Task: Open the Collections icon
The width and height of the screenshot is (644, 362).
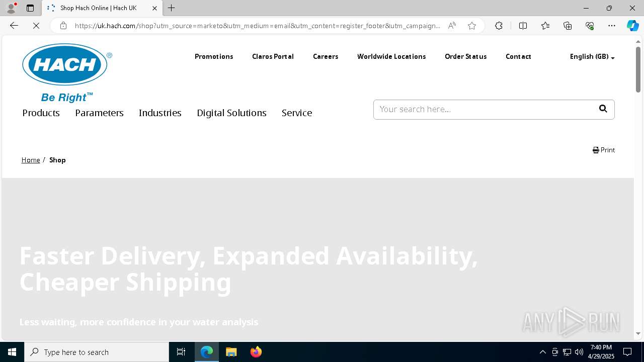Action: tap(568, 26)
